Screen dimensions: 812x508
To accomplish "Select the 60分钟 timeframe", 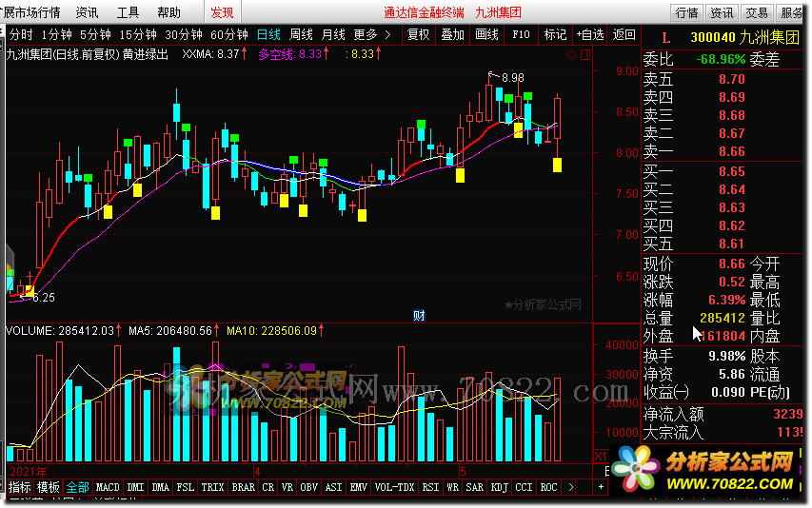I will [228, 34].
